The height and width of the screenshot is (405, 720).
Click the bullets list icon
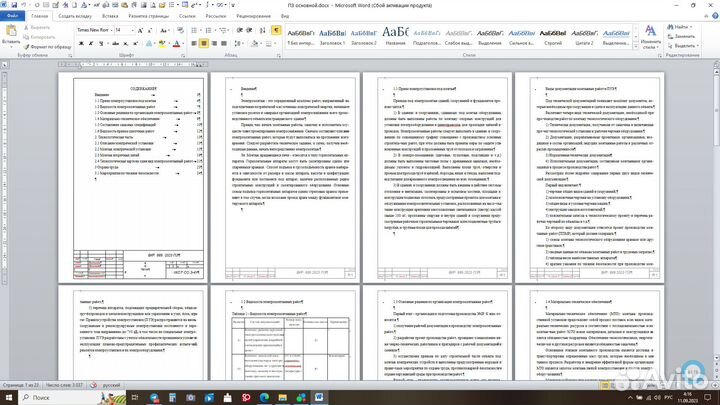[x=196, y=30]
